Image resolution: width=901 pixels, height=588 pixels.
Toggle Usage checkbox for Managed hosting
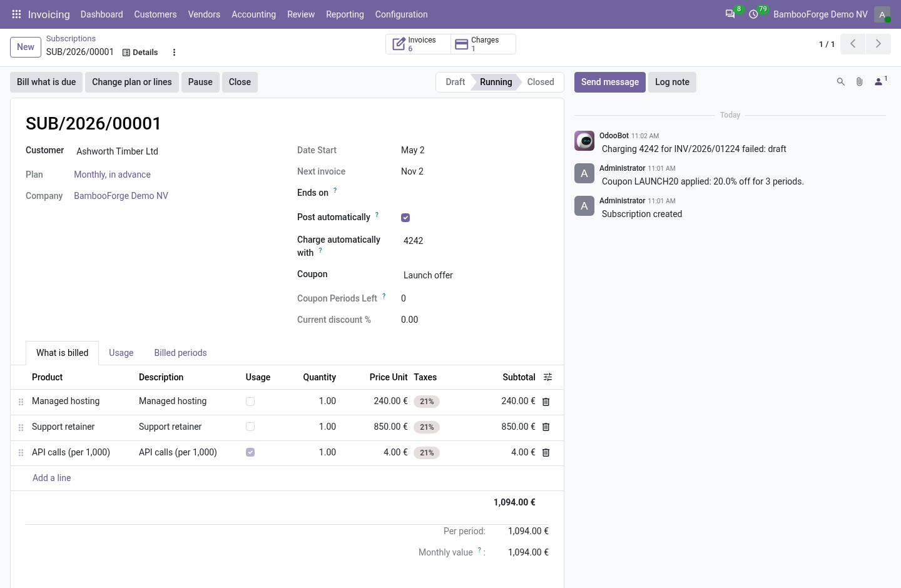(x=250, y=402)
